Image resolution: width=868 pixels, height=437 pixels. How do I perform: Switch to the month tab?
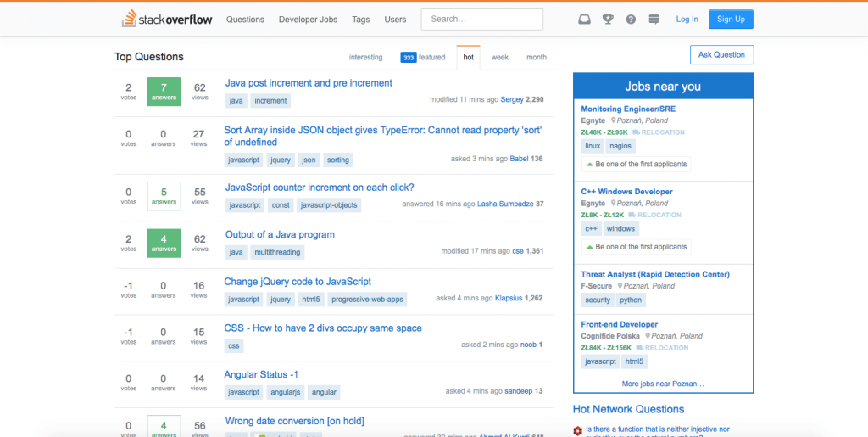tap(537, 57)
